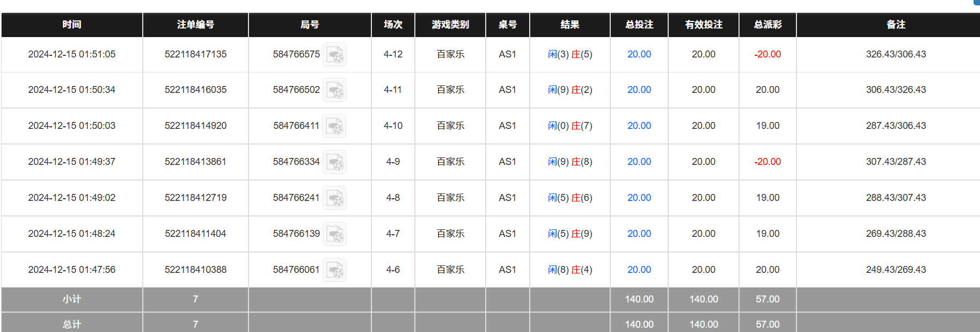The width and height of the screenshot is (980, 332).
Task: View result 闲(3) 庄(5) details
Action: click(569, 54)
